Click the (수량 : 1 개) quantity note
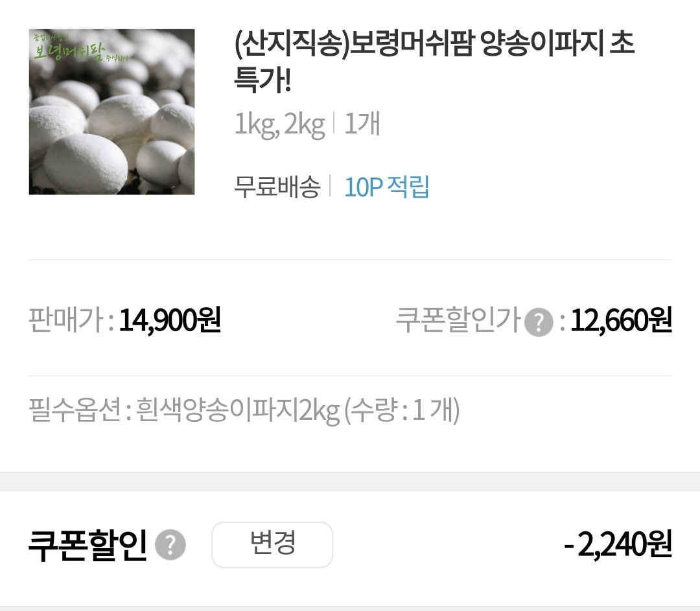Viewport: 700px width, 611px height. (401, 410)
